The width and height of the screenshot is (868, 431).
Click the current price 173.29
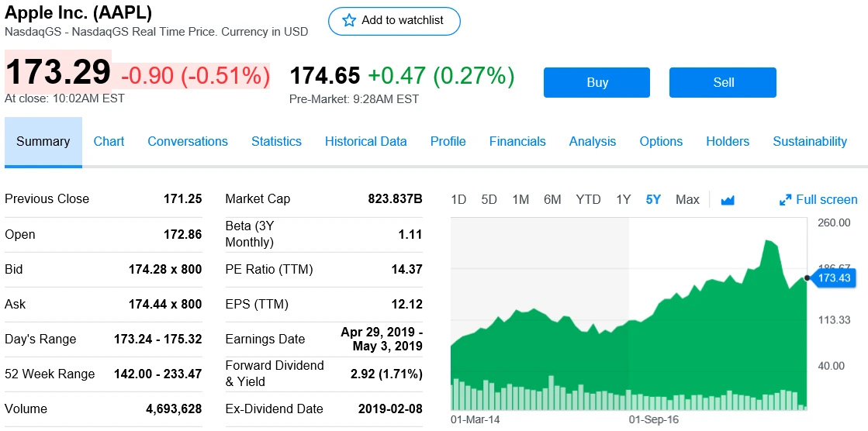(58, 71)
